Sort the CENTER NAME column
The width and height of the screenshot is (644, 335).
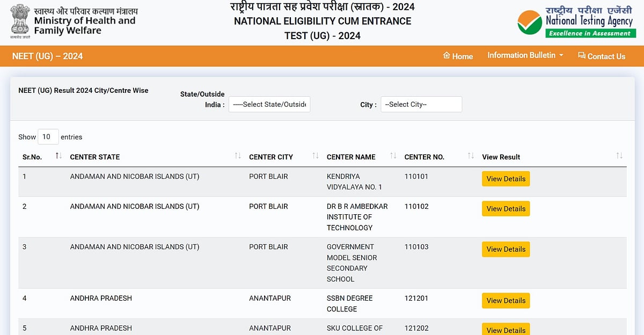[393, 155]
